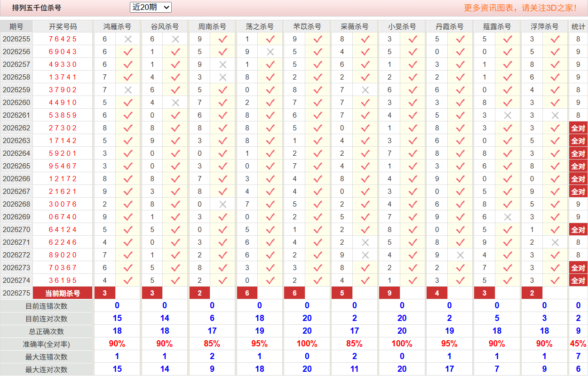
Task: Select the X mark for 薤露杀号 in row 2026261
Action: coord(507,115)
